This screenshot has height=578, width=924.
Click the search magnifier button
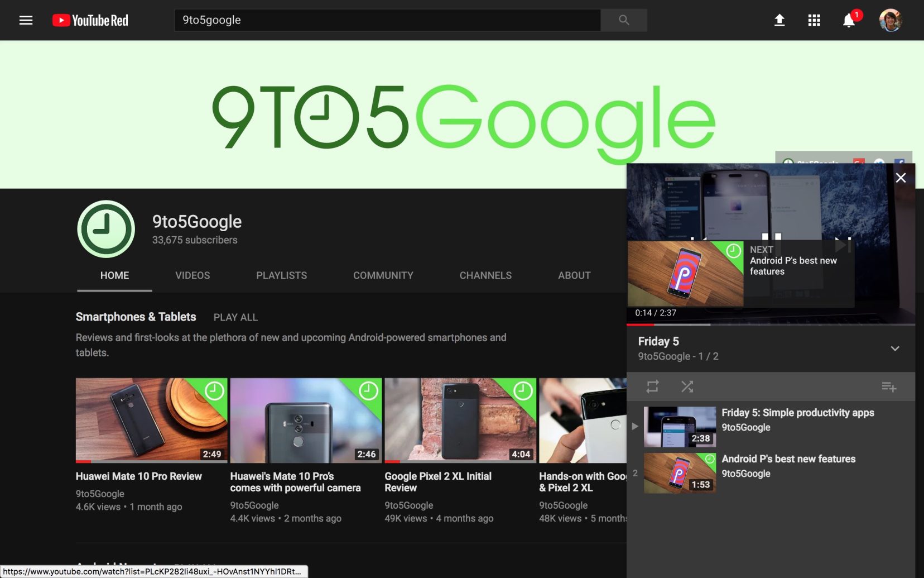623,21
